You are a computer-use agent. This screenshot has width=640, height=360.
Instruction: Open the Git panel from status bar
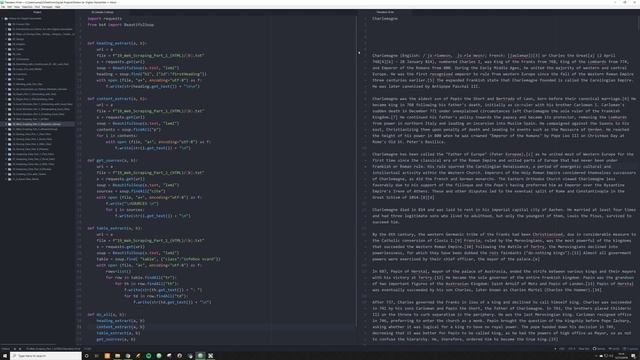click(x=614, y=349)
